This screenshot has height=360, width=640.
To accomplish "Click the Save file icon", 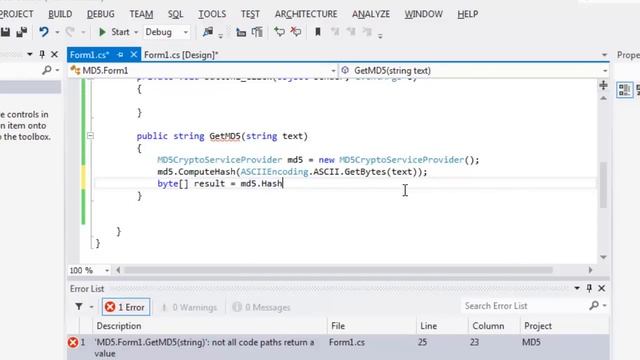I will pos(5,32).
